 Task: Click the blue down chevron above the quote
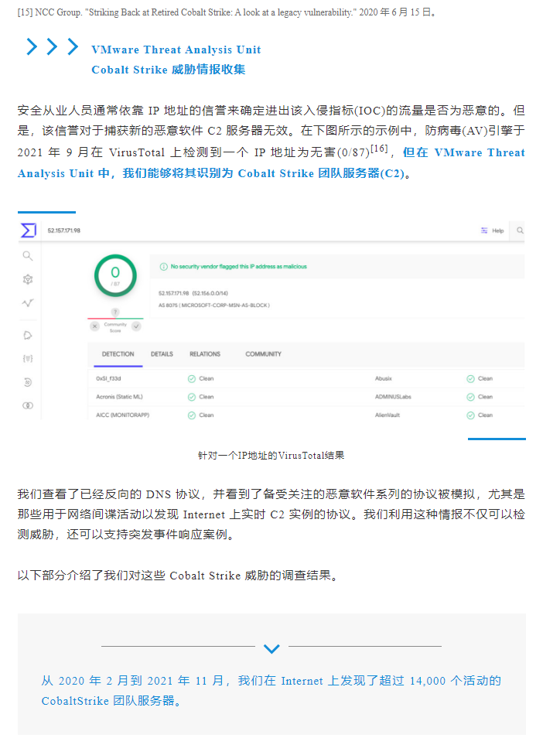click(271, 648)
